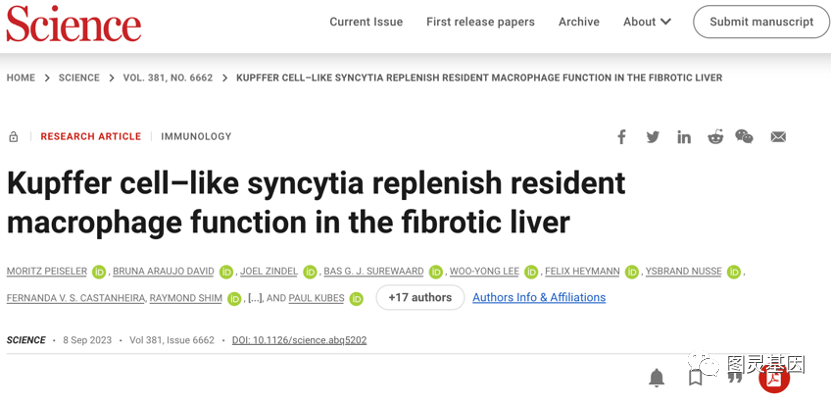Share article on Twitter

pyautogui.click(x=652, y=137)
